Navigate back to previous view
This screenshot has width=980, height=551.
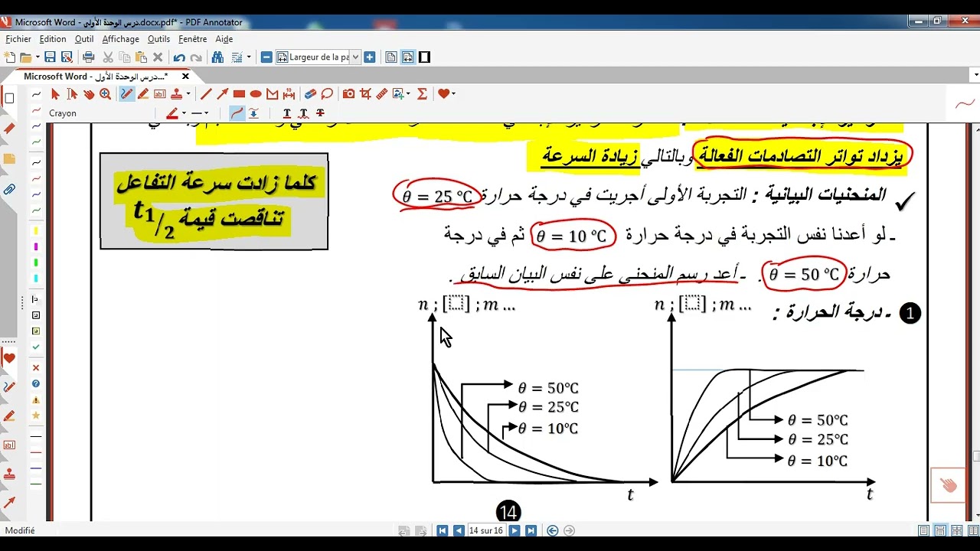[x=552, y=530]
